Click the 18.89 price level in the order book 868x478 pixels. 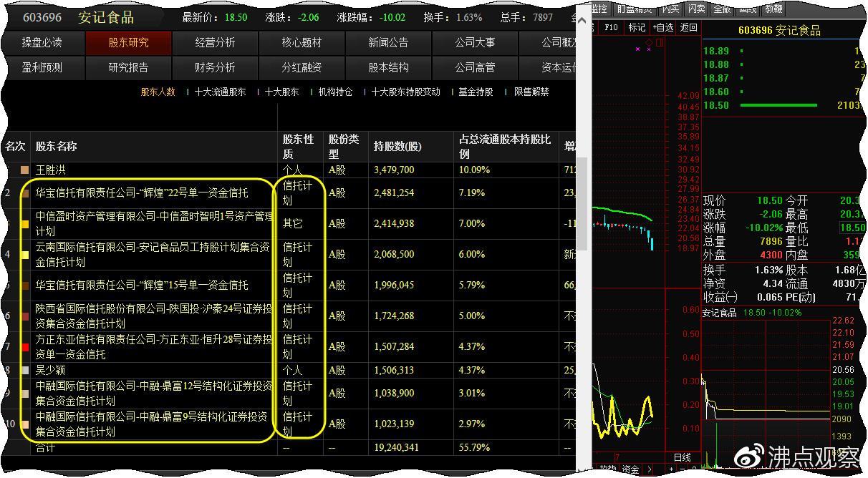[x=716, y=51]
